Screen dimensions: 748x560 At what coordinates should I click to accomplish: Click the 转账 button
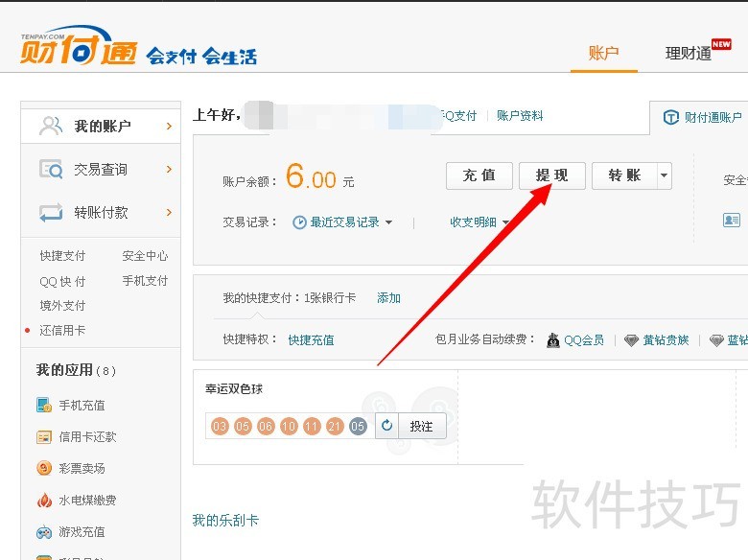point(624,175)
